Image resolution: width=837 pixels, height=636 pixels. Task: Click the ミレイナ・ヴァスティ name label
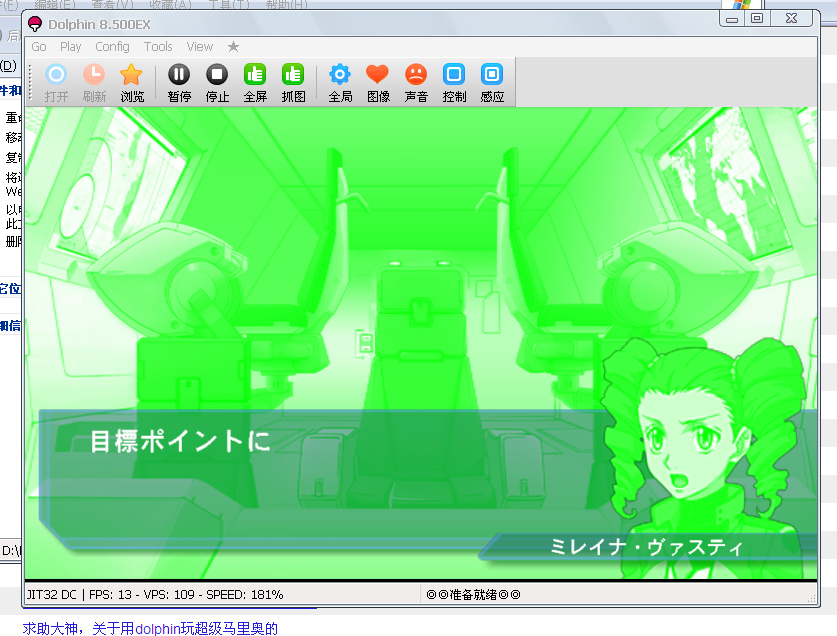pos(646,547)
